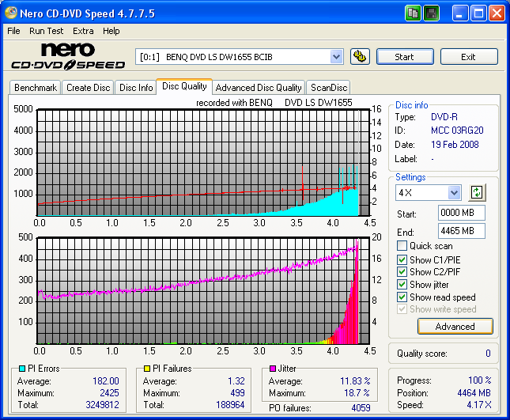This screenshot has height=420, width=510.
Task: Click the disc ID MCC 03RG20
Action: tap(457, 131)
